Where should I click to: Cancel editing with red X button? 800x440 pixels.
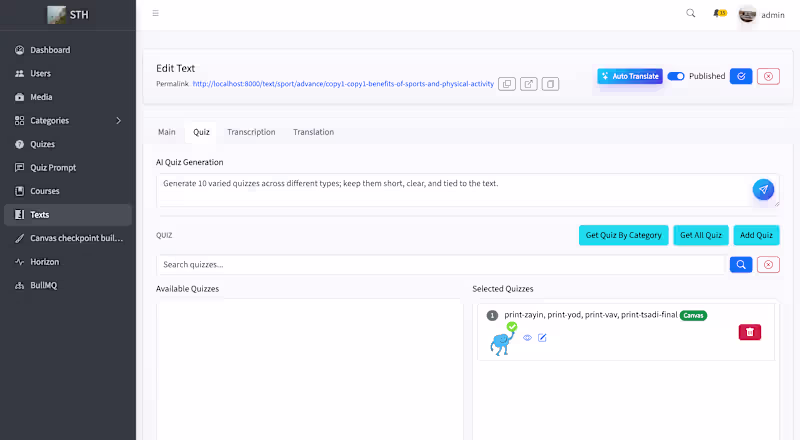point(768,76)
